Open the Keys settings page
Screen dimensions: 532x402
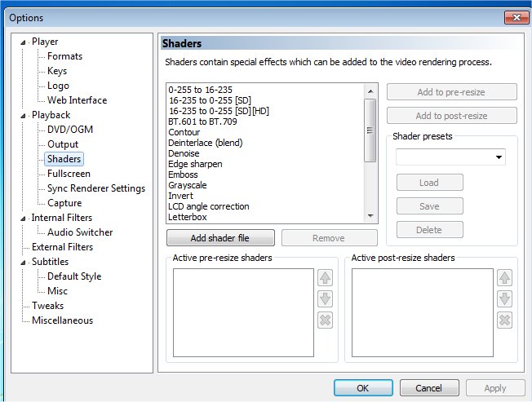57,71
